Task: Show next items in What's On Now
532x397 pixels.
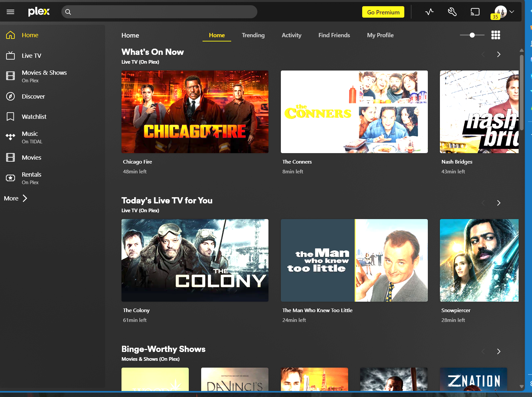Action: point(499,55)
